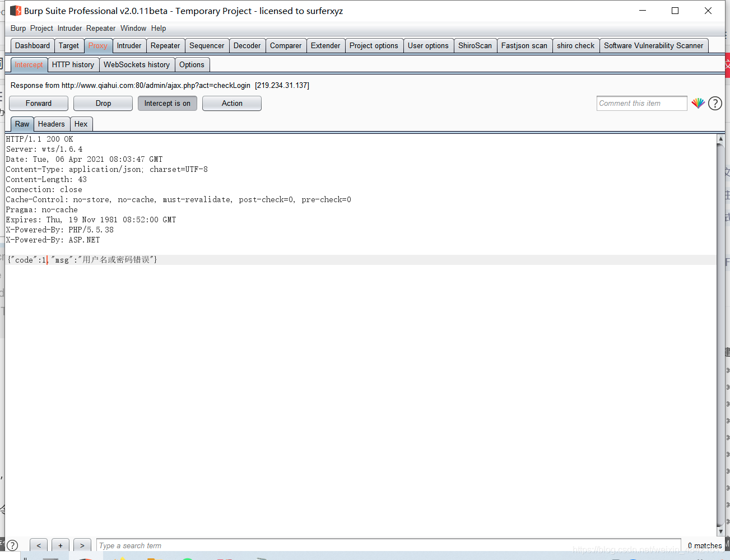This screenshot has width=730, height=560.
Task: Click the 0 matches counter
Action: pos(705,545)
